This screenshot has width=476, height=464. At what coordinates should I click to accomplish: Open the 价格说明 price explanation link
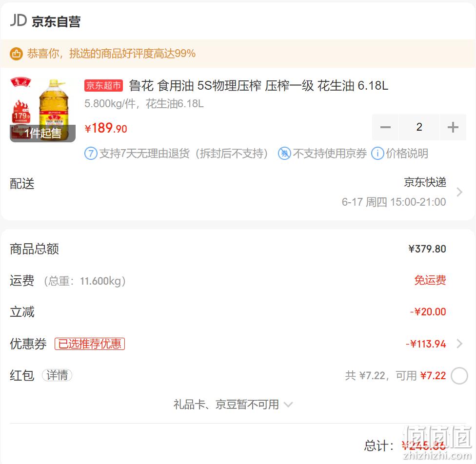point(407,154)
